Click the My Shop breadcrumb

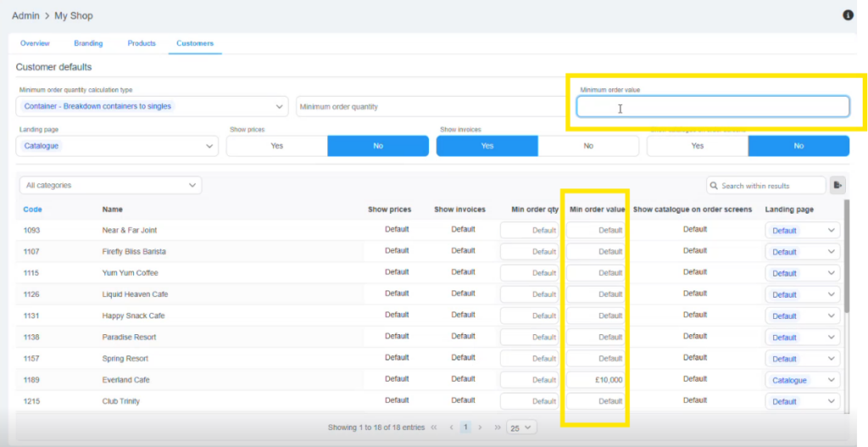click(x=74, y=15)
